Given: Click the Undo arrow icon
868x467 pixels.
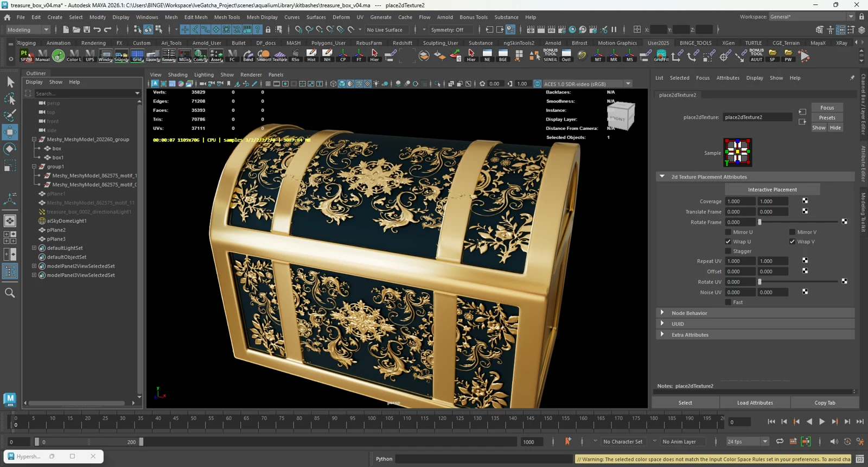Looking at the screenshot, I should (x=97, y=30).
